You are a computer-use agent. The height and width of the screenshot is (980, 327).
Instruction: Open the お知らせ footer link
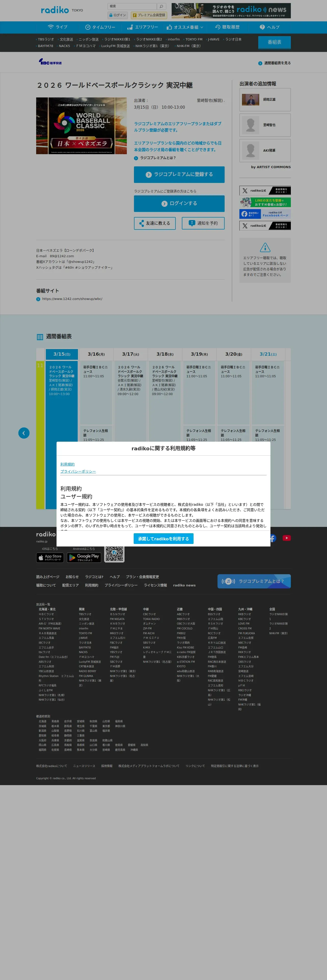click(72, 577)
